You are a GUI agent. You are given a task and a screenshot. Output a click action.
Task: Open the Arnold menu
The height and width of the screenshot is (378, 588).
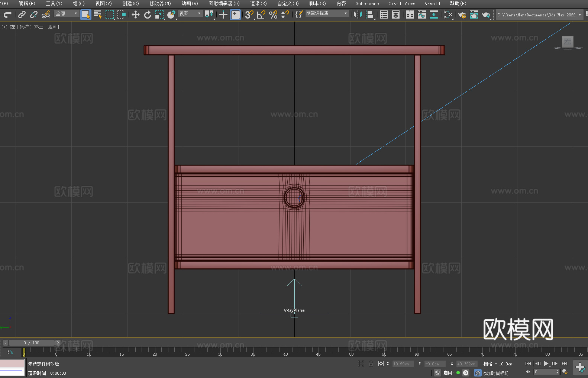(x=432, y=3)
